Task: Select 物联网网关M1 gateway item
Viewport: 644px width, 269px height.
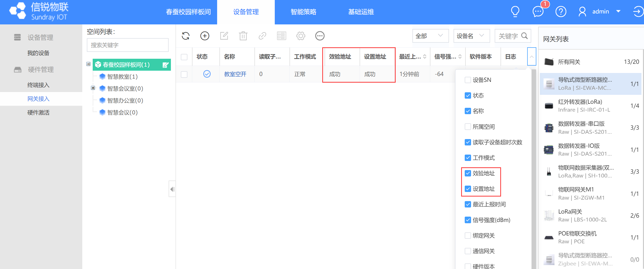Action: click(x=590, y=193)
